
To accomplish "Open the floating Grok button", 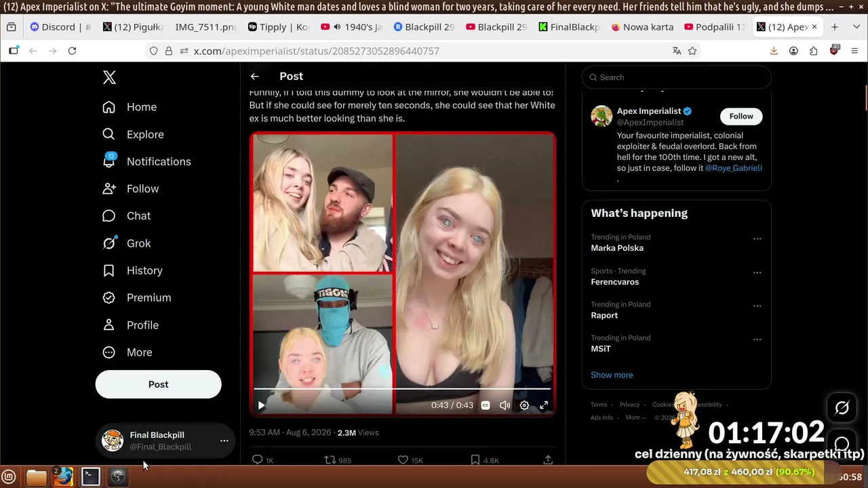I will coord(842,407).
